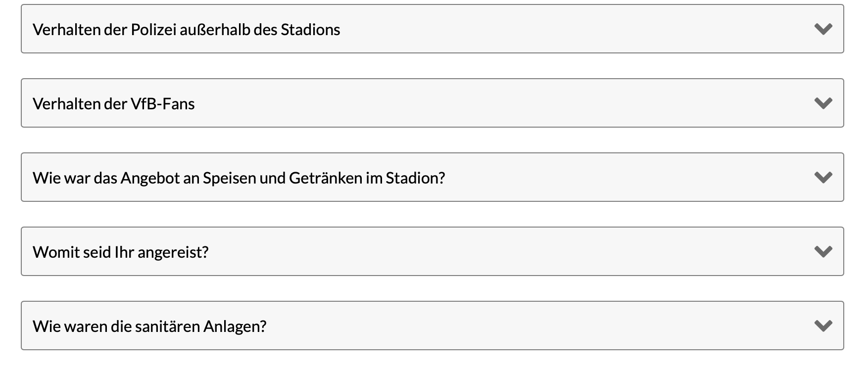Click the "Verhalten der Polizei außerhalb des Stadions" header
The image size is (868, 372).
[x=187, y=29]
